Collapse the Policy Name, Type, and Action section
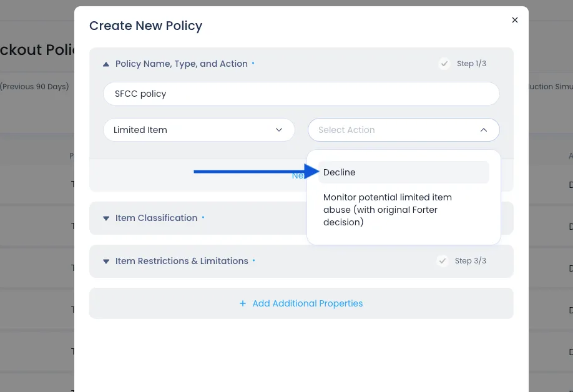The width and height of the screenshot is (573, 392). tap(106, 64)
